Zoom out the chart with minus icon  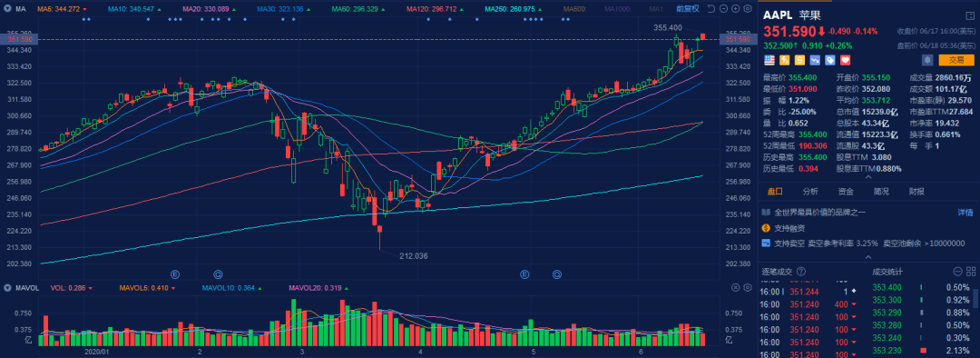coord(724,9)
